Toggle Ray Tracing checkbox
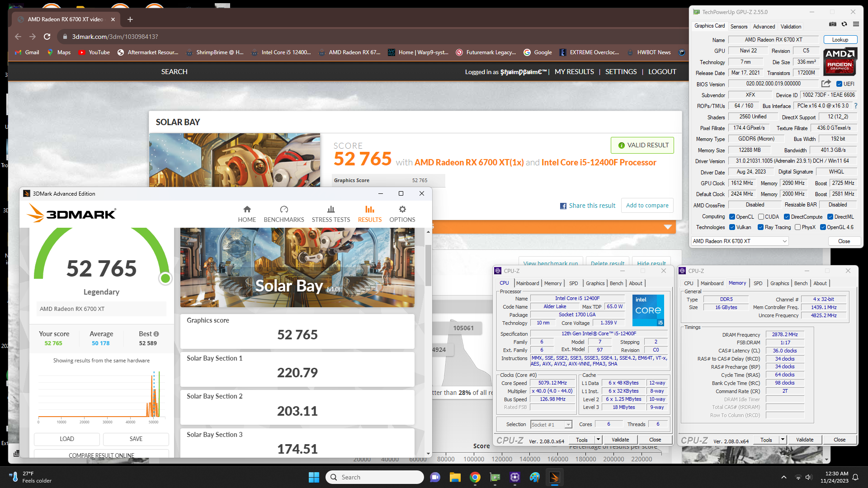Image resolution: width=868 pixels, height=488 pixels. click(760, 227)
